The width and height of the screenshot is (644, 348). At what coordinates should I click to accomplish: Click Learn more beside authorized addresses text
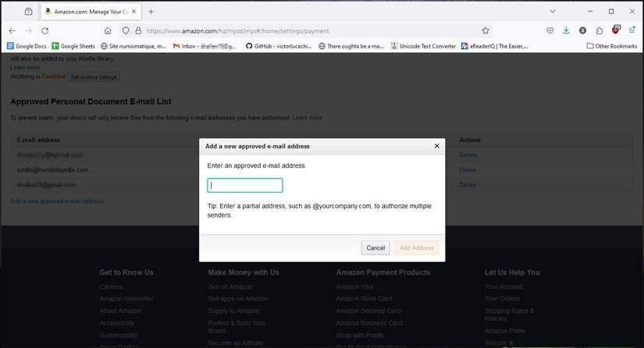[308, 118]
